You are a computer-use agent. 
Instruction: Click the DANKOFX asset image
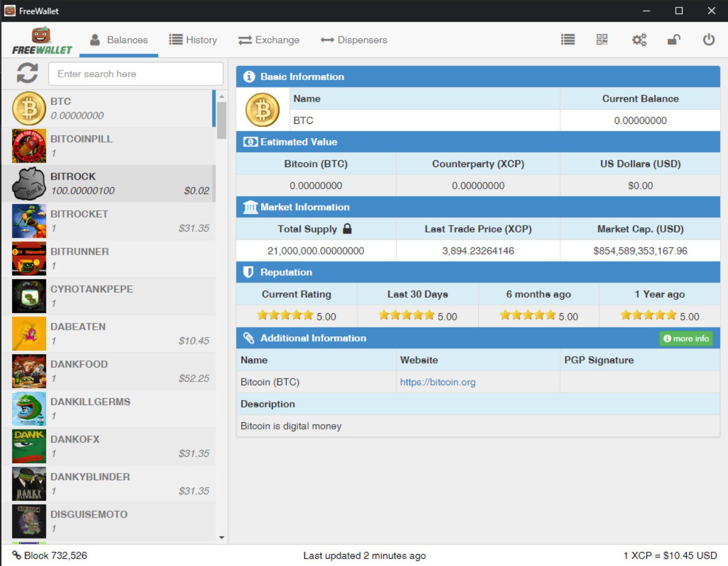click(x=29, y=446)
